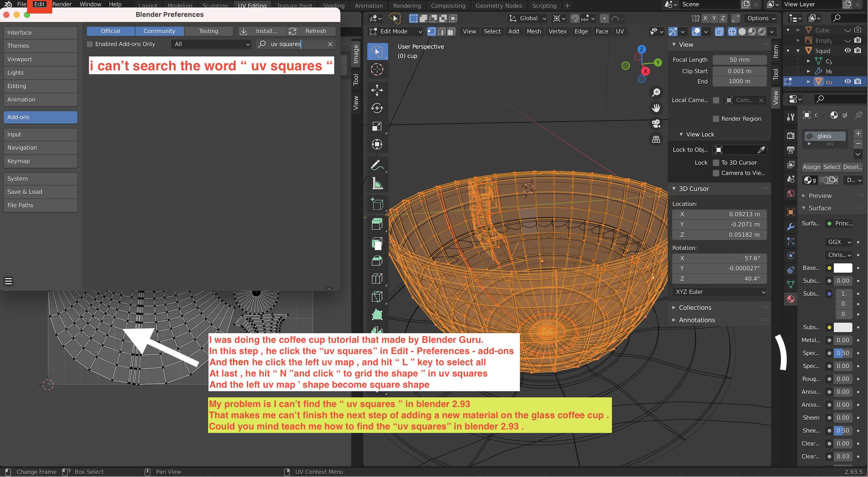Select the Move tool in the viewport toolbar

coord(377,91)
